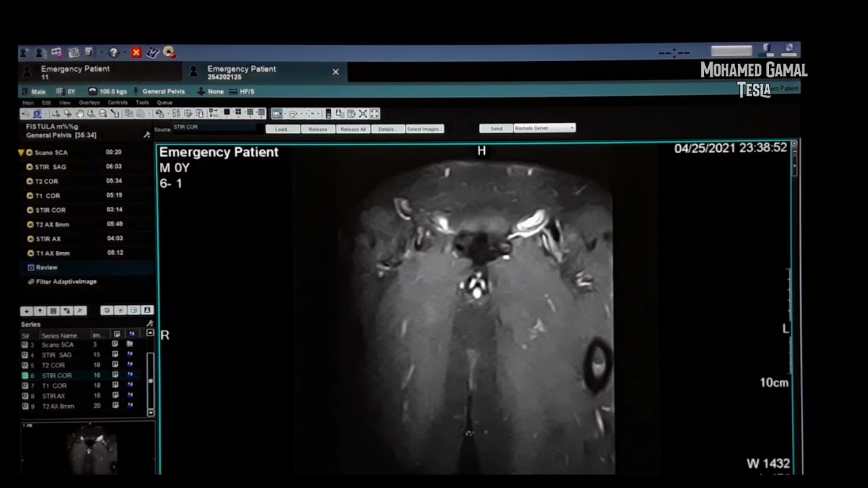Click the Release button
The height and width of the screenshot is (488, 868).
click(317, 129)
